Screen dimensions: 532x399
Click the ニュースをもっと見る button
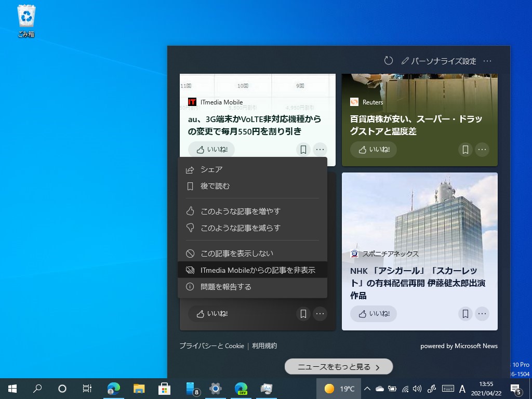pos(338,366)
